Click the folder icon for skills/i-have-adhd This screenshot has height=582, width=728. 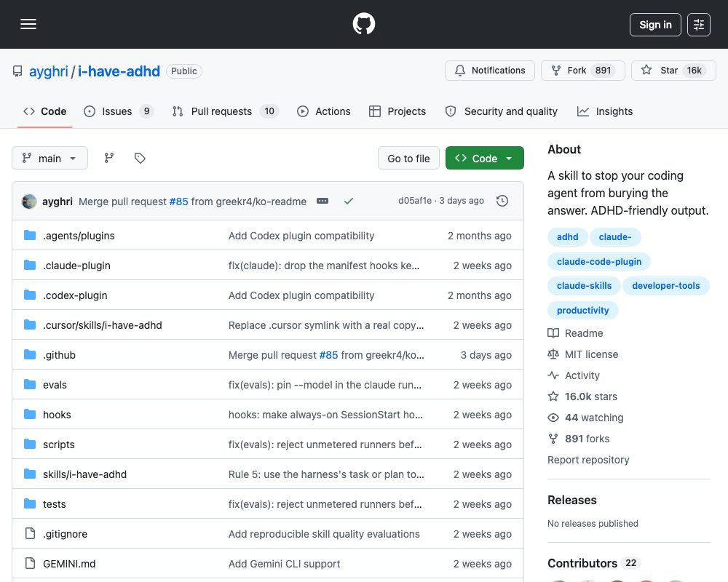pyautogui.click(x=30, y=474)
